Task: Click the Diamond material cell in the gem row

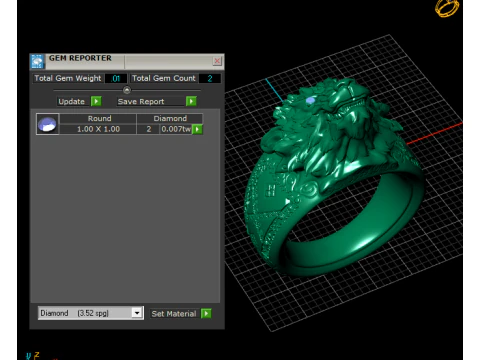Action: (x=170, y=118)
